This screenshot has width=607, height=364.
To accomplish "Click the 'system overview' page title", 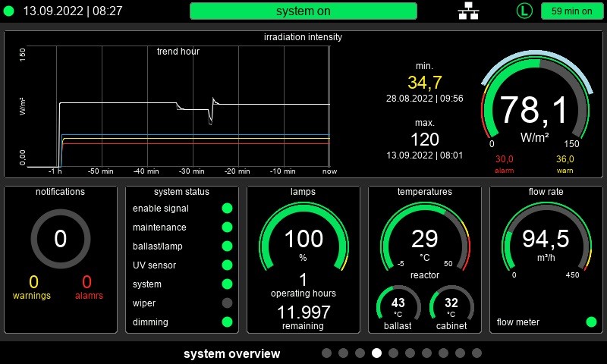I will [x=231, y=353].
